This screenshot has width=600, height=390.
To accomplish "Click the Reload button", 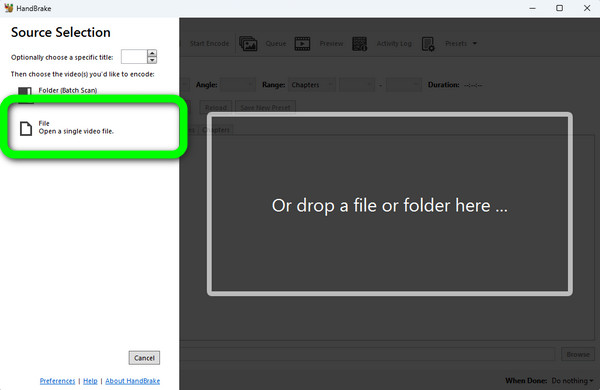I will (x=215, y=108).
